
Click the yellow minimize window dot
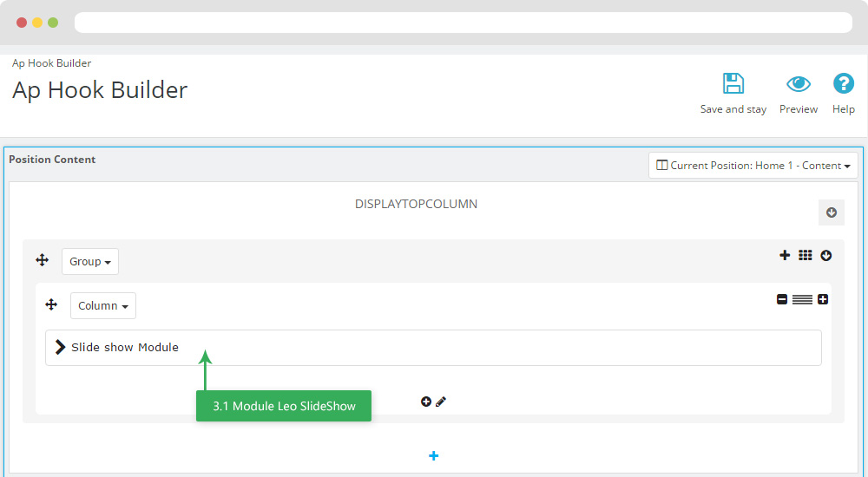click(x=37, y=23)
